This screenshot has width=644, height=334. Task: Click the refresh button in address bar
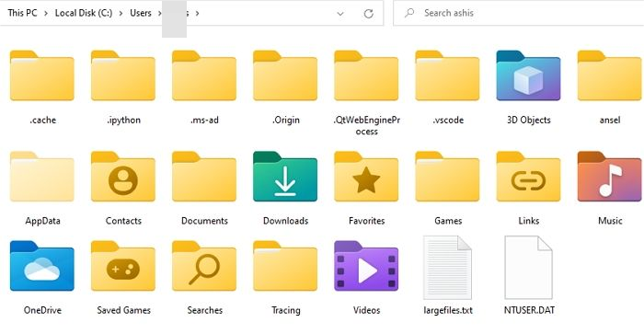click(368, 14)
